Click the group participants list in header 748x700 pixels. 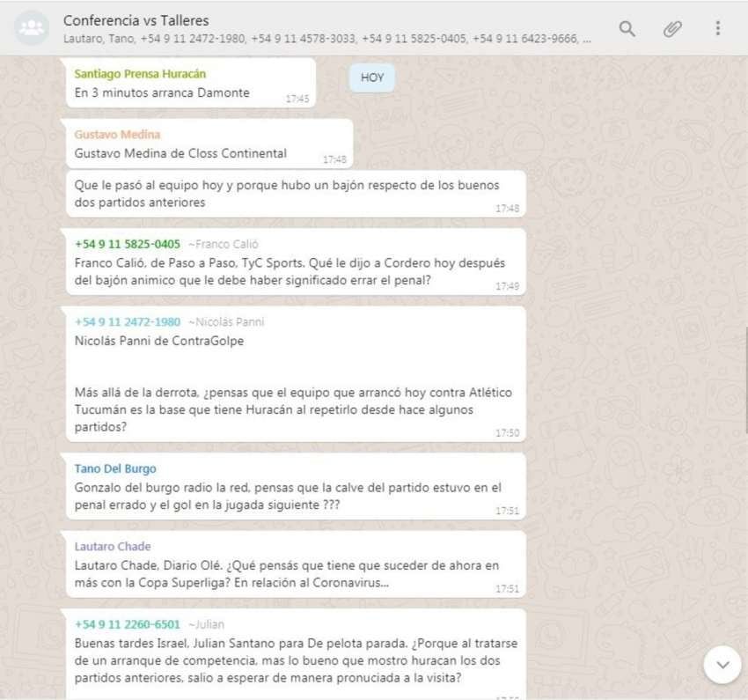[x=326, y=39]
